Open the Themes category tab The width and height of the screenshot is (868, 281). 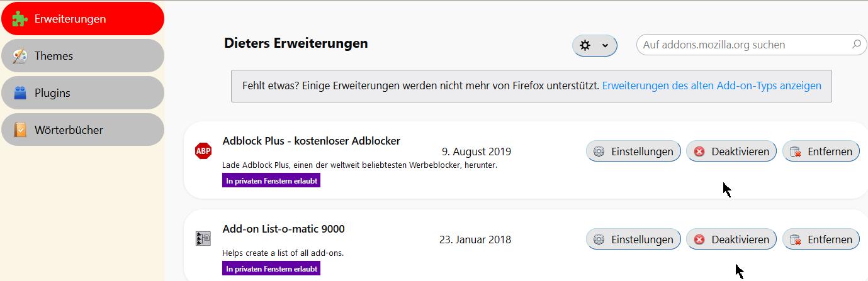tap(82, 56)
